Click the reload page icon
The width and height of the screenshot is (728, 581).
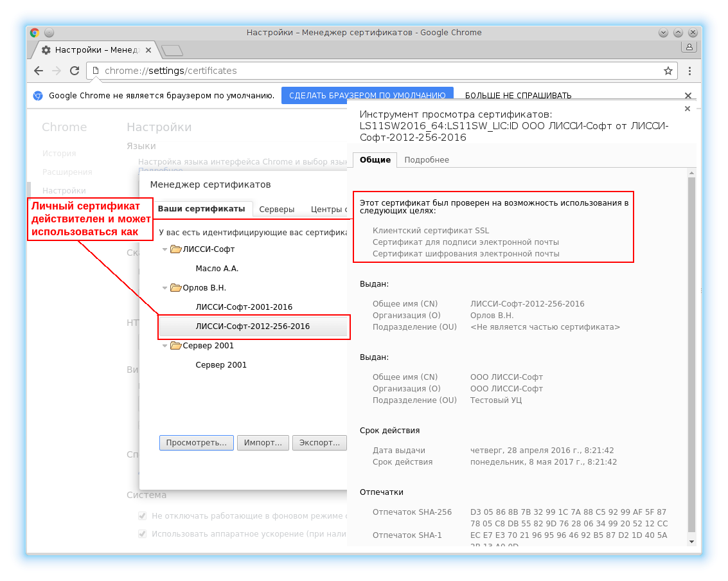pyautogui.click(x=75, y=71)
